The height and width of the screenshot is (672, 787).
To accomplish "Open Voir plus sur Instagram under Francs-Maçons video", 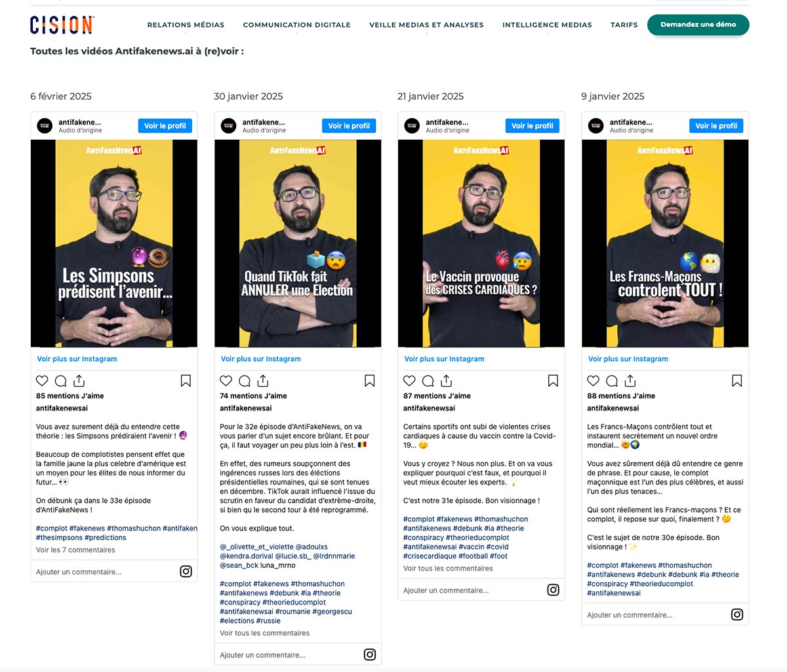I will [628, 359].
